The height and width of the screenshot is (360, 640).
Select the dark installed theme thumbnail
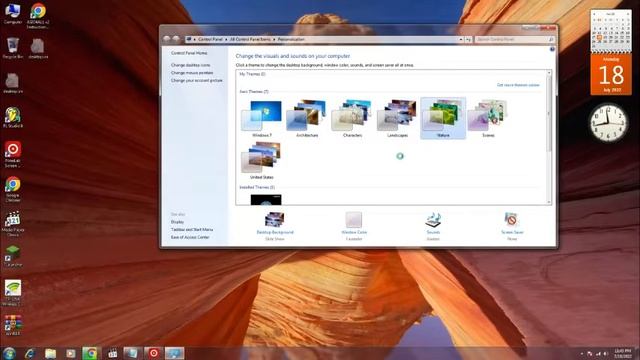pyautogui.click(x=266, y=199)
